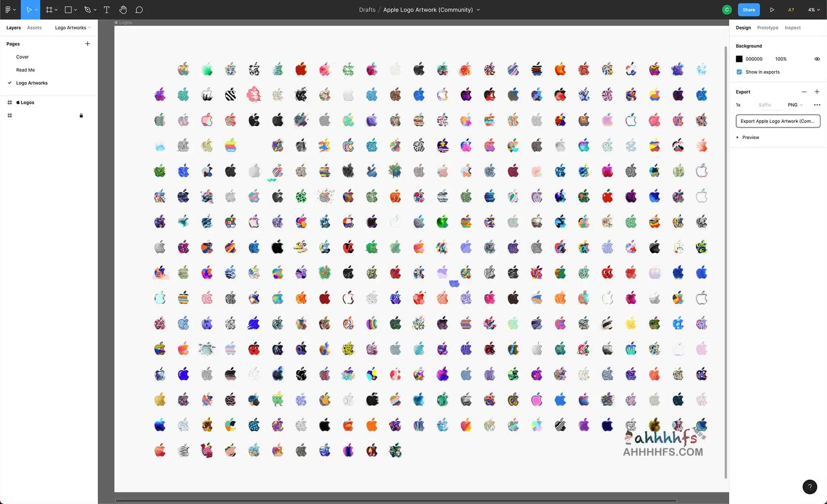Start Present mode
This screenshot has width=827, height=504.
point(772,9)
